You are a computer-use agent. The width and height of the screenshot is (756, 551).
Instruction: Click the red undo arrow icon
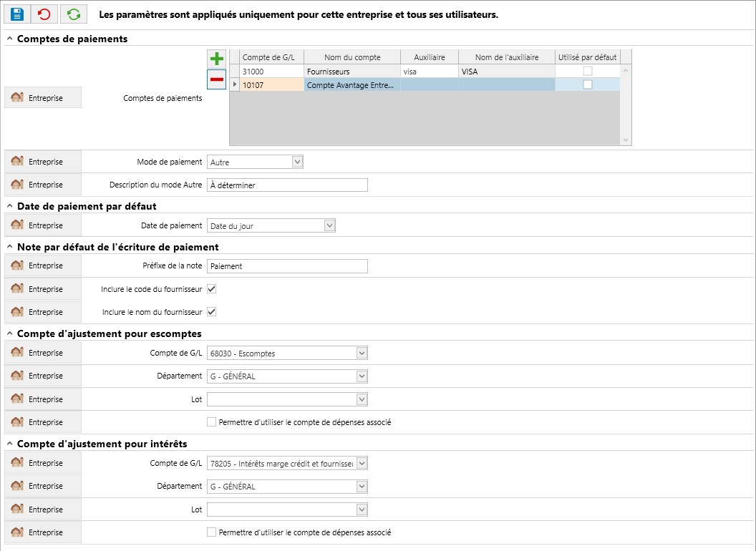tap(44, 14)
